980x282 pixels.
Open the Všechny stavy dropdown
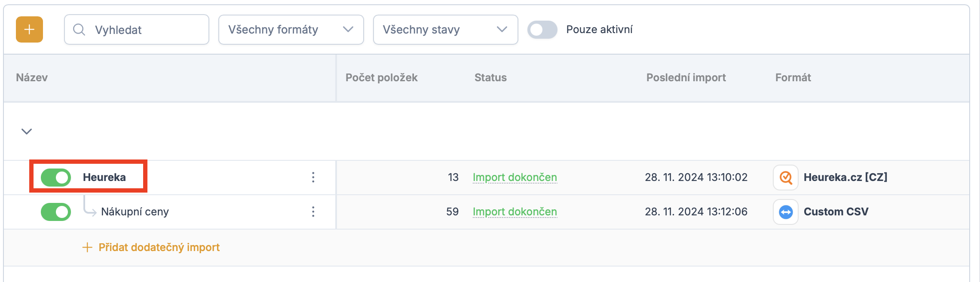pyautogui.click(x=445, y=30)
